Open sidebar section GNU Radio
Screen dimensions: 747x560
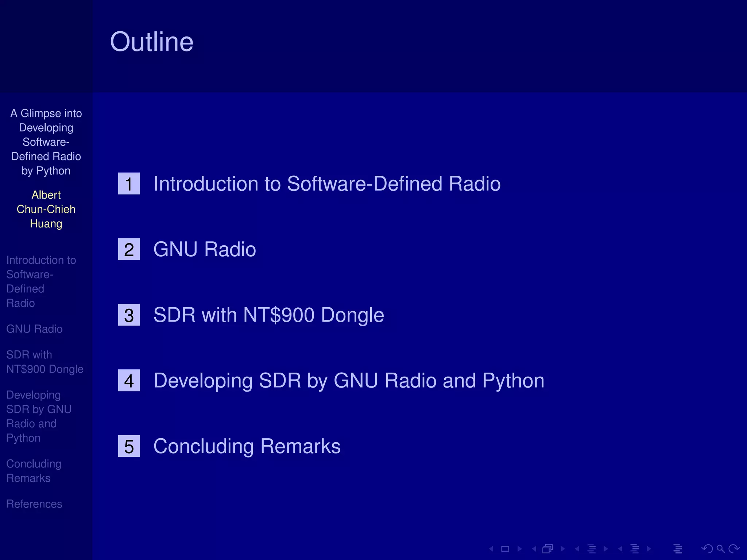pos(34,329)
